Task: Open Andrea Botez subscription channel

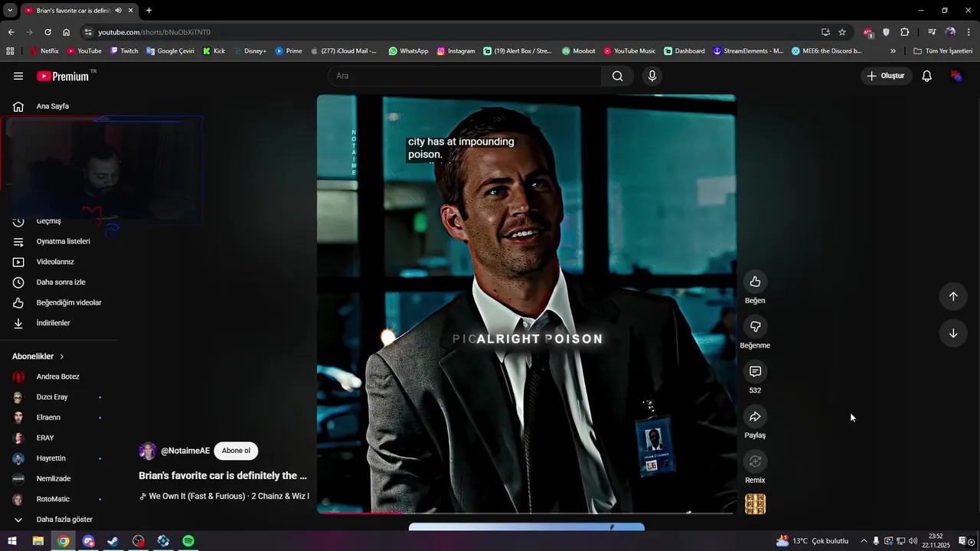Action: click(x=59, y=377)
